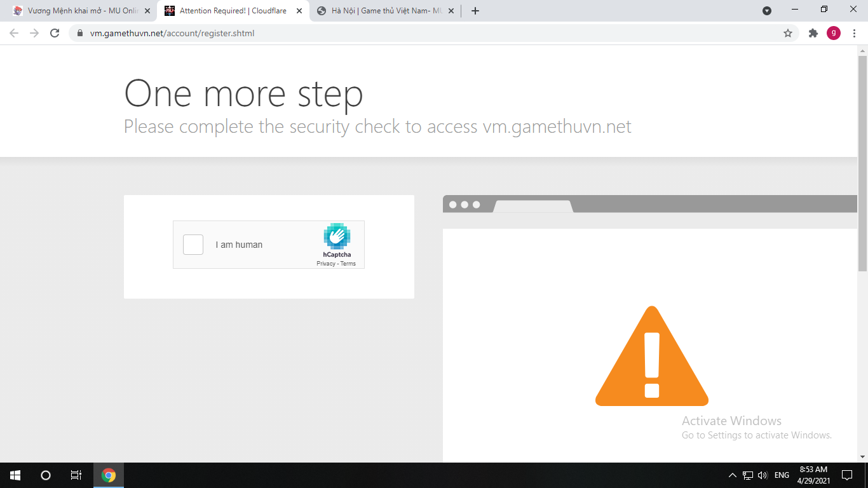Open the Chrome profile avatar menu

[833, 33]
